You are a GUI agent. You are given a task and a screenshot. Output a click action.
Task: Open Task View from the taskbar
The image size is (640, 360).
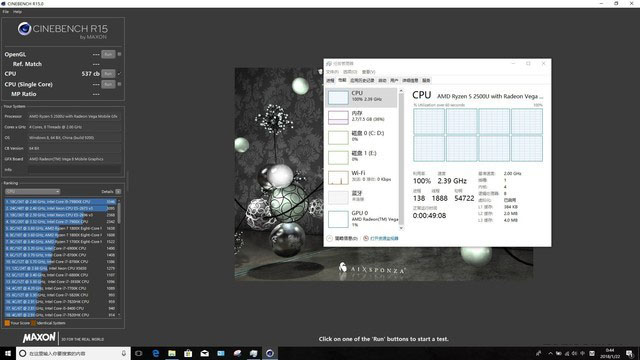[x=138, y=353]
